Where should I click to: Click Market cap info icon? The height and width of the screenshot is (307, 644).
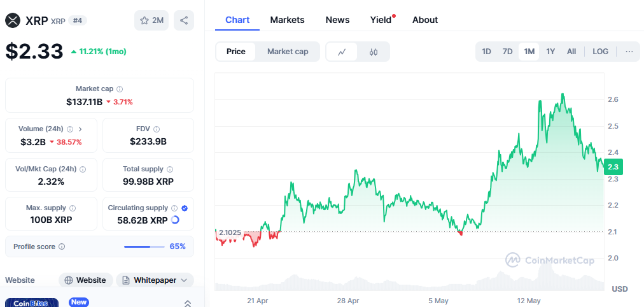(x=120, y=89)
